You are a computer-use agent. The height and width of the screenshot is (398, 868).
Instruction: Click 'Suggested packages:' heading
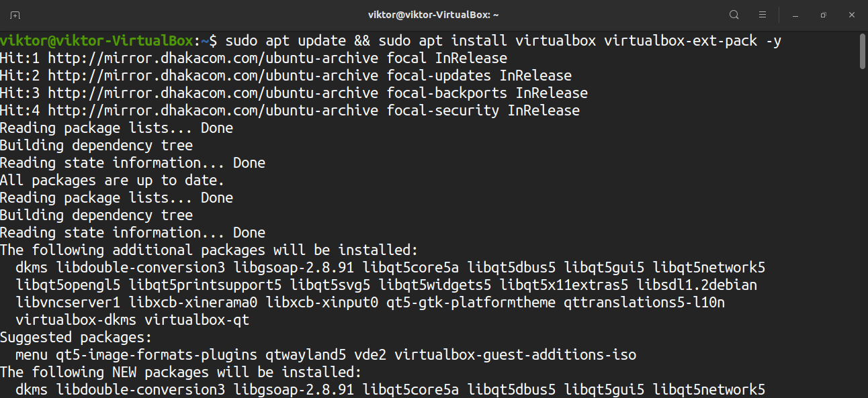click(x=76, y=338)
